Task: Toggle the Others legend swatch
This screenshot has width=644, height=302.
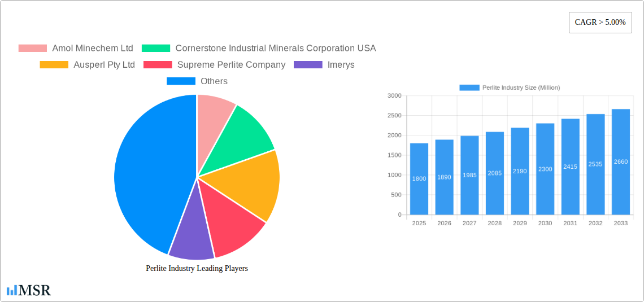Action: tap(181, 81)
